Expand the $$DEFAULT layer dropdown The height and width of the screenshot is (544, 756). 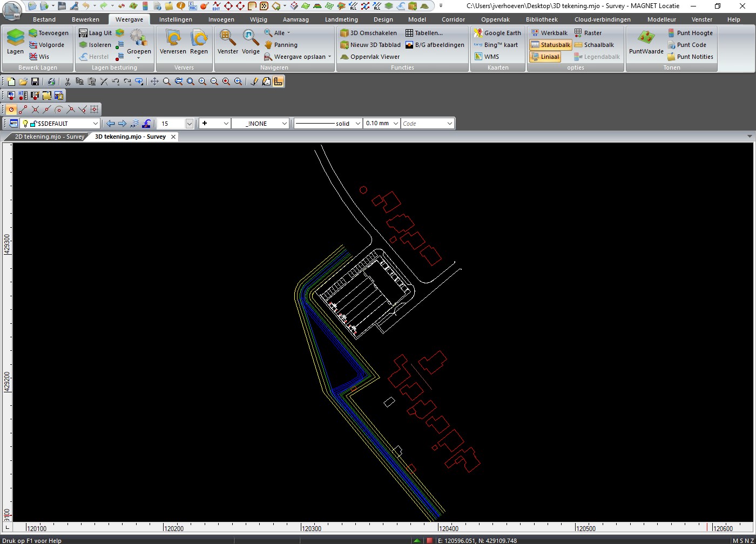coord(96,124)
